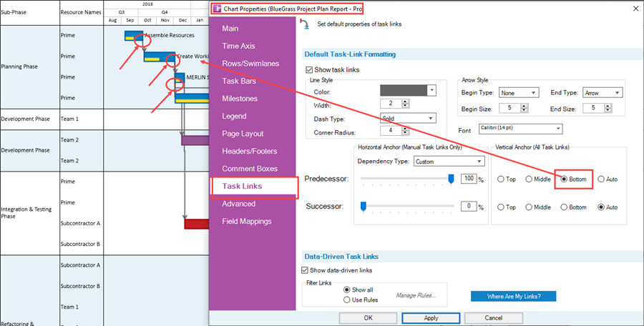Click the Planning Phase swimlane label
The width and height of the screenshot is (644, 326).
point(19,66)
